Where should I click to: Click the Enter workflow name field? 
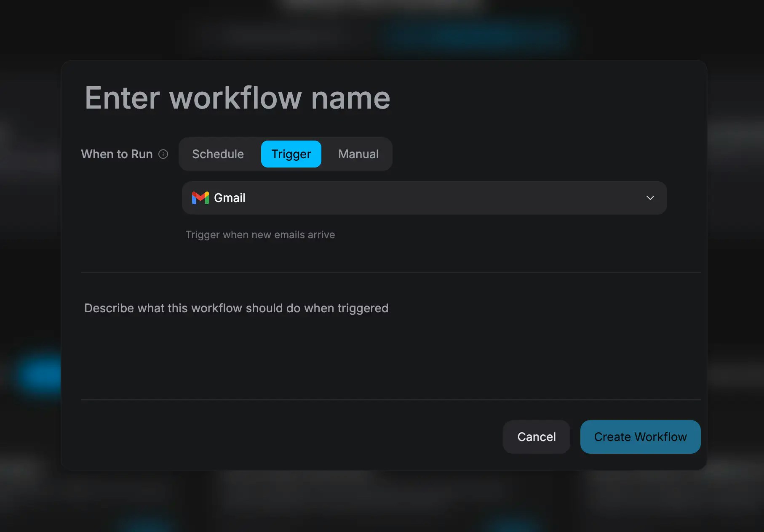pos(237,98)
